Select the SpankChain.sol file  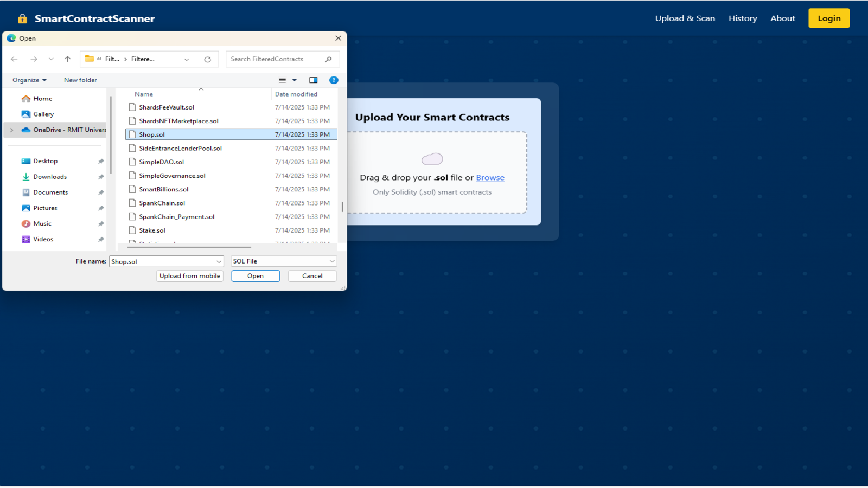[x=162, y=203]
